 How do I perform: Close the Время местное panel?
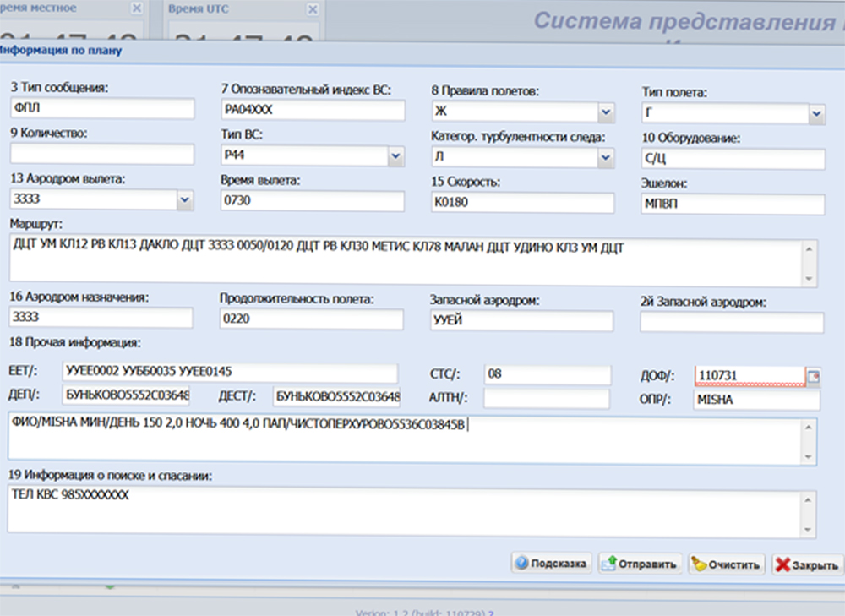(x=137, y=8)
